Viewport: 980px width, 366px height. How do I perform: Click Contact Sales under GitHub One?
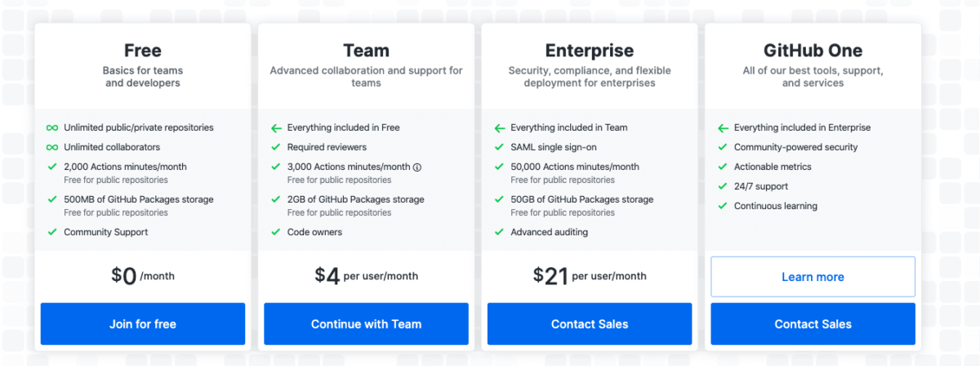[813, 324]
